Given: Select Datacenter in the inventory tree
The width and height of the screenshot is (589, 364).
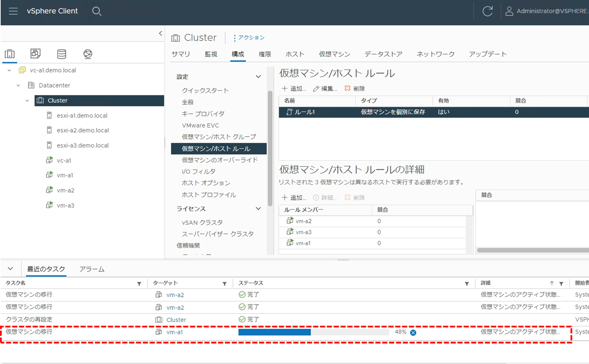Looking at the screenshot, I should (54, 85).
